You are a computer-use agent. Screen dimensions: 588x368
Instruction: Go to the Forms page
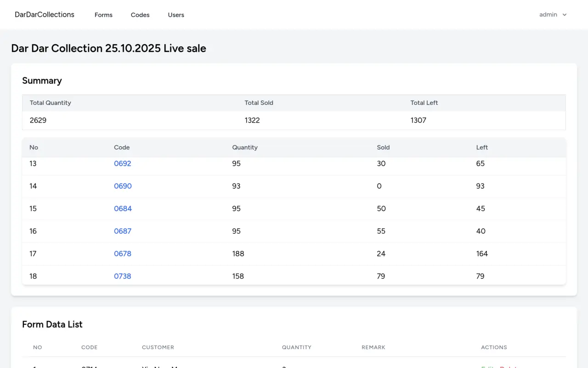click(x=103, y=15)
